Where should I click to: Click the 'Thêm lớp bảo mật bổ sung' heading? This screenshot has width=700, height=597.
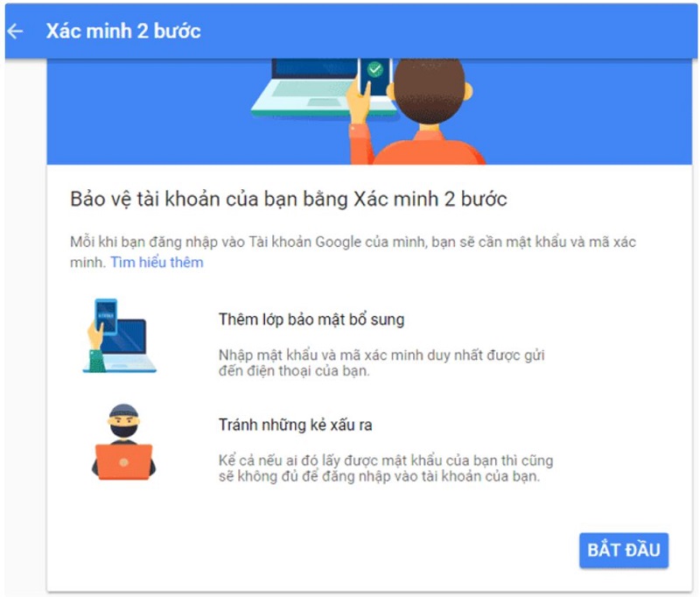click(311, 320)
